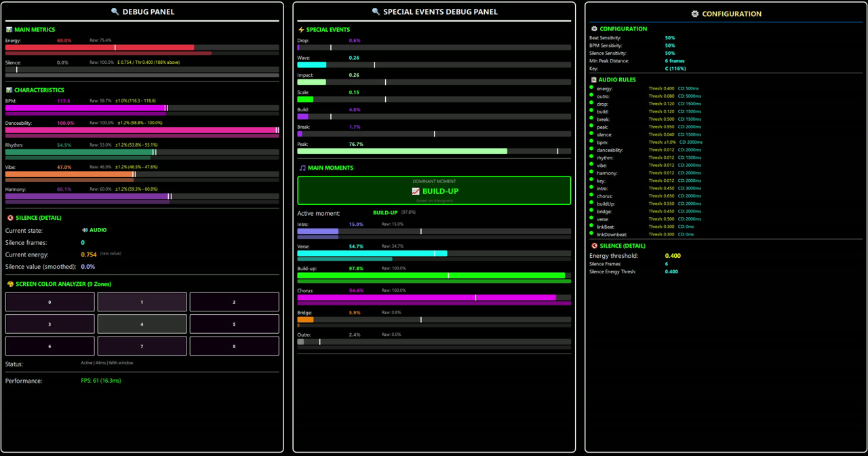Click the icon beside SCREEN COLOR ANALYZER heading

pos(10,284)
